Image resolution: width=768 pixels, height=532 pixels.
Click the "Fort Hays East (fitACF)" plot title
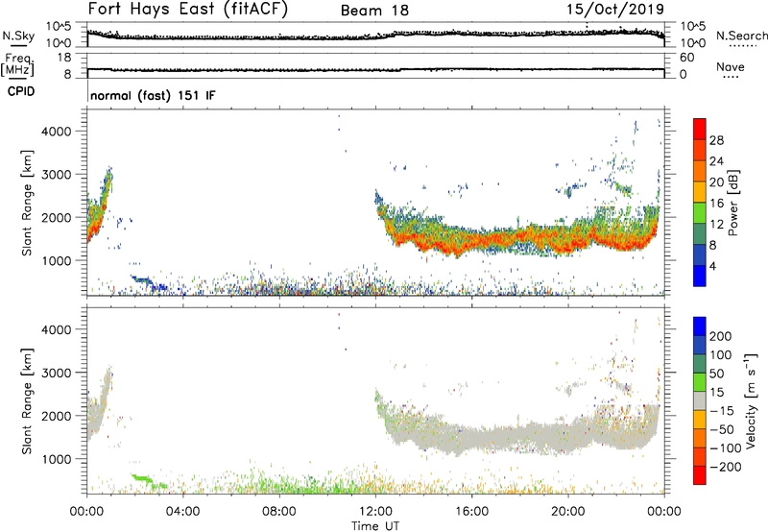coord(188,10)
